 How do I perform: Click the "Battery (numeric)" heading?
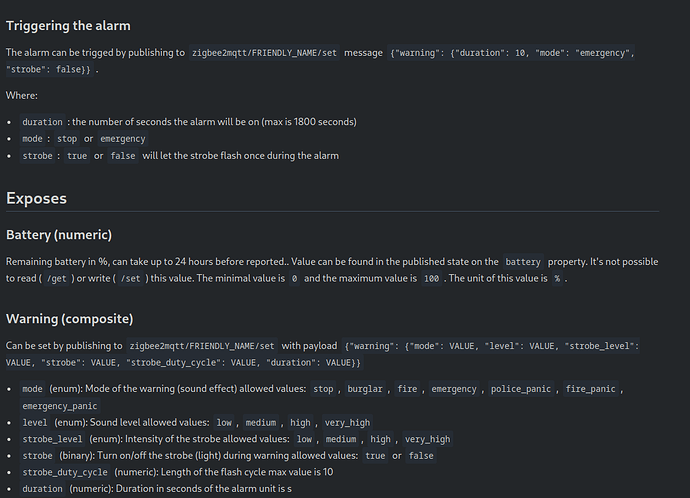[59, 235]
